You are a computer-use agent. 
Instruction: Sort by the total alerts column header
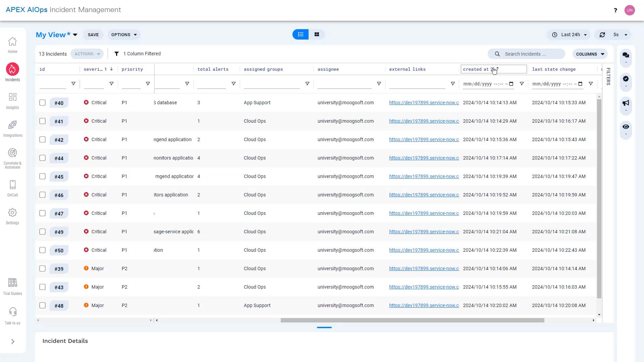tap(213, 69)
